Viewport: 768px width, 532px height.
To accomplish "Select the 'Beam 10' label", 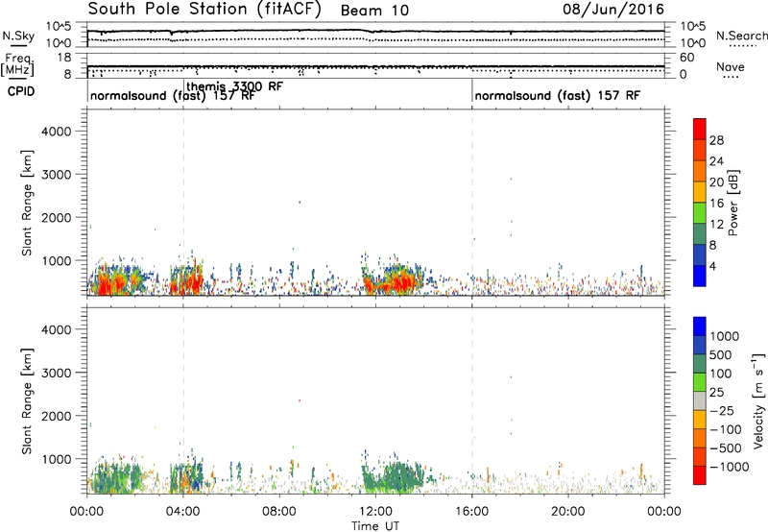I will point(374,11).
